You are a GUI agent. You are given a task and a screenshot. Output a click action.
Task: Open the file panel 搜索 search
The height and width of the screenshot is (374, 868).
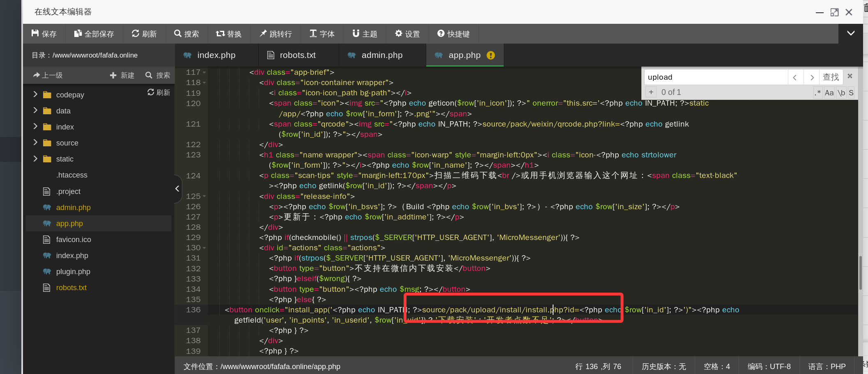158,75
